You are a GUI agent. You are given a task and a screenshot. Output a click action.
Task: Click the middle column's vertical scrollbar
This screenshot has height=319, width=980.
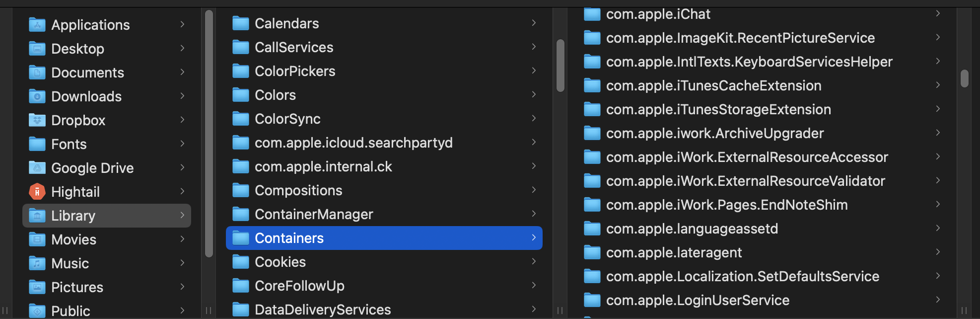click(560, 66)
